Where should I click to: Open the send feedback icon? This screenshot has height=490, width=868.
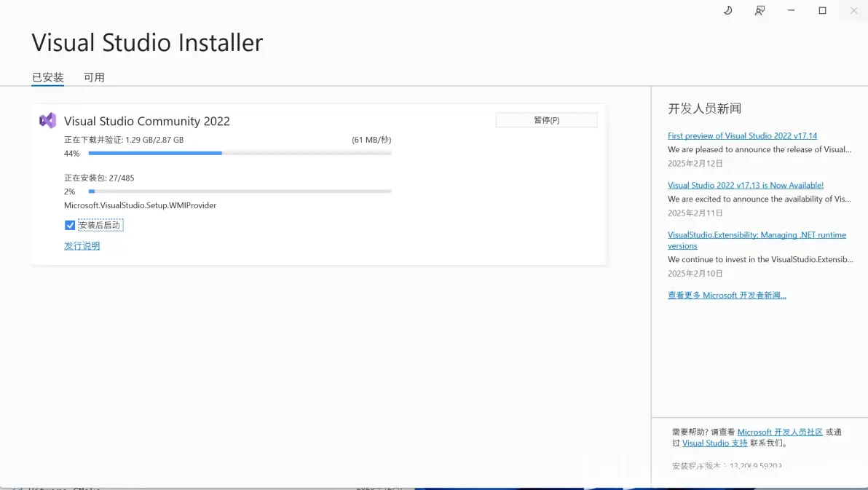(759, 10)
